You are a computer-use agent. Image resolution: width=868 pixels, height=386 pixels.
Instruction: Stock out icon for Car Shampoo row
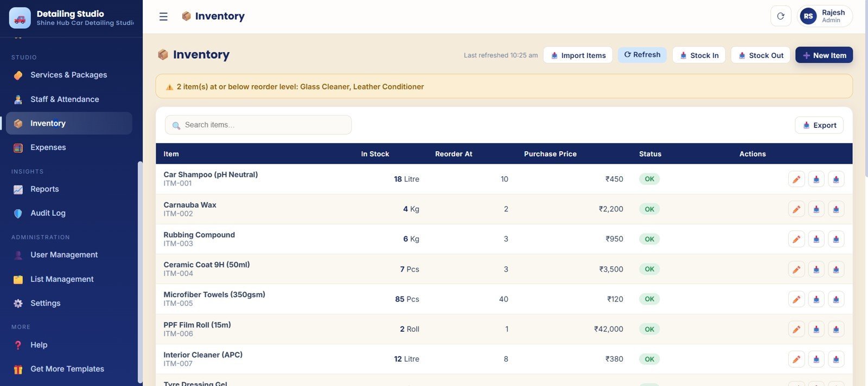pyautogui.click(x=836, y=179)
